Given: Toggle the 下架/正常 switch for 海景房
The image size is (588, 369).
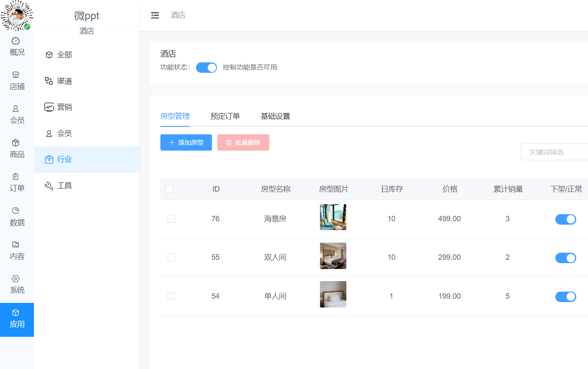Looking at the screenshot, I should tap(566, 219).
